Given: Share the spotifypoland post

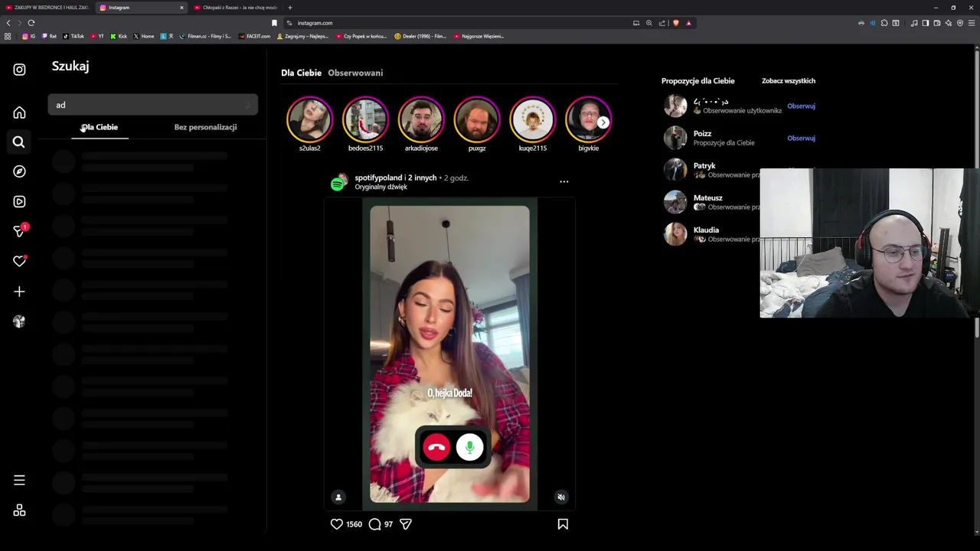Looking at the screenshot, I should (x=406, y=524).
